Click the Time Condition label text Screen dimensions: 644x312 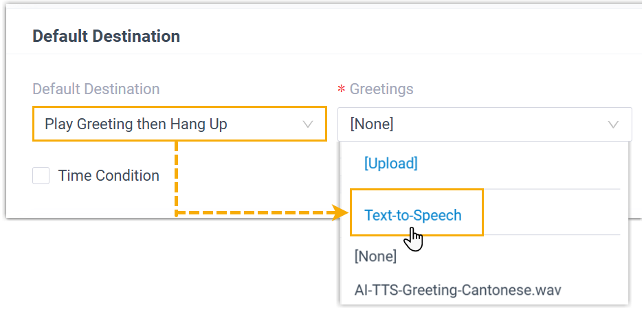[x=109, y=176]
